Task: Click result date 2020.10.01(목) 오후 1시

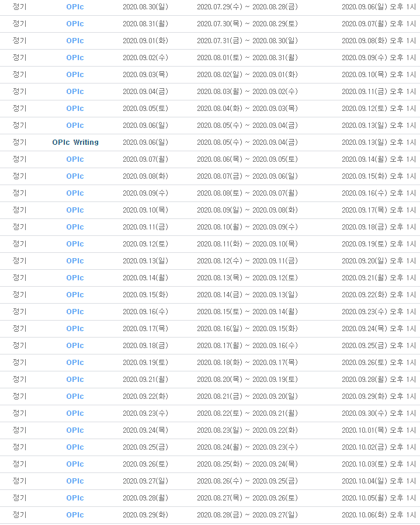Action: 379,430
